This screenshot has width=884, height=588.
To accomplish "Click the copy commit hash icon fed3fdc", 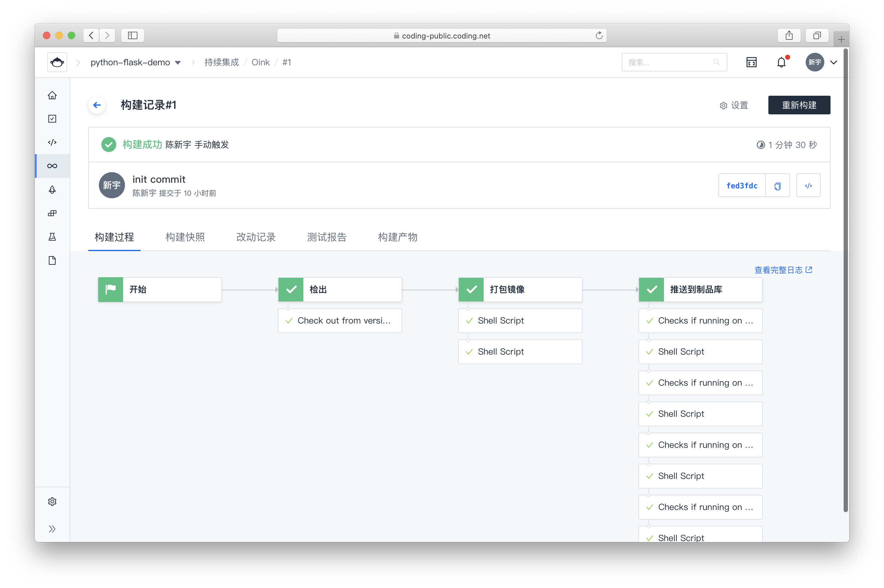I will point(777,186).
